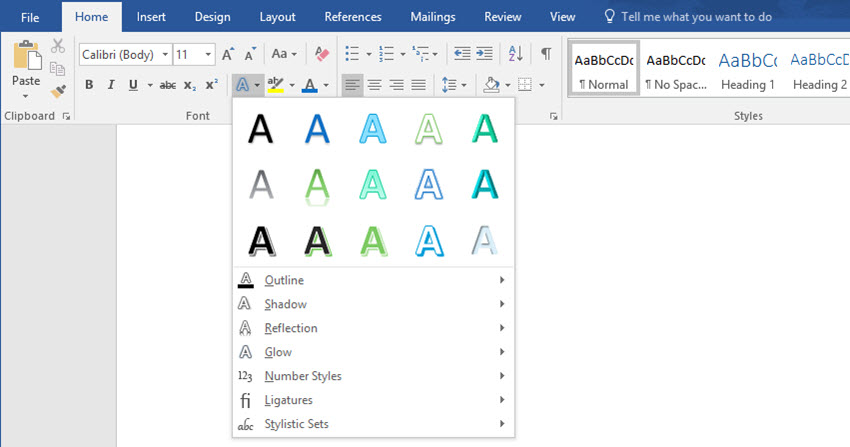Switch to the Design tab
The width and height of the screenshot is (850, 447).
click(212, 17)
